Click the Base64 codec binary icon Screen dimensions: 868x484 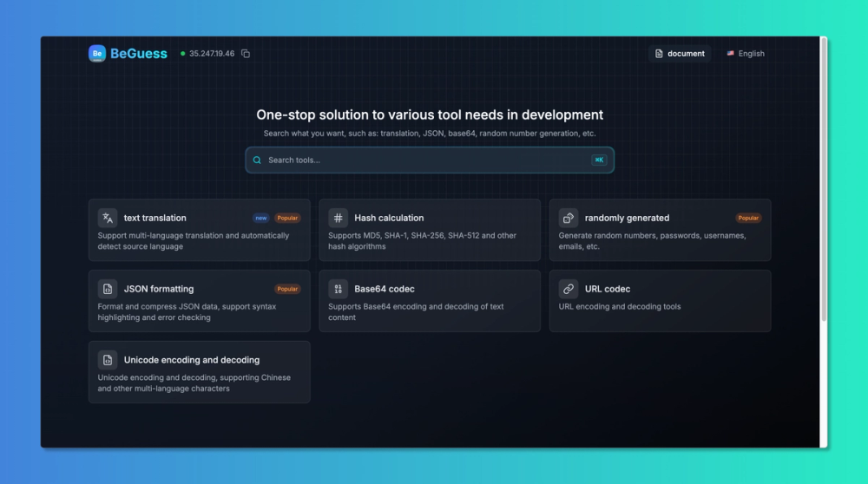(x=338, y=289)
